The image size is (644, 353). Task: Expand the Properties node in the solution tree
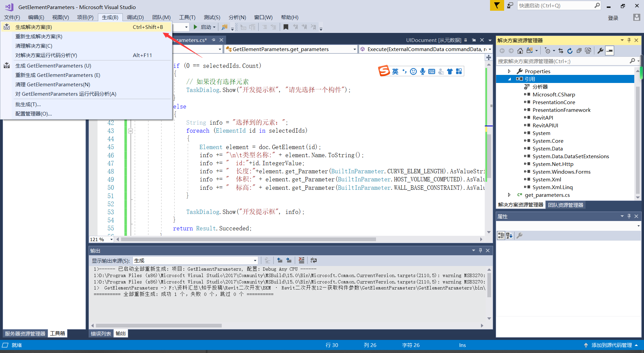[x=509, y=71]
